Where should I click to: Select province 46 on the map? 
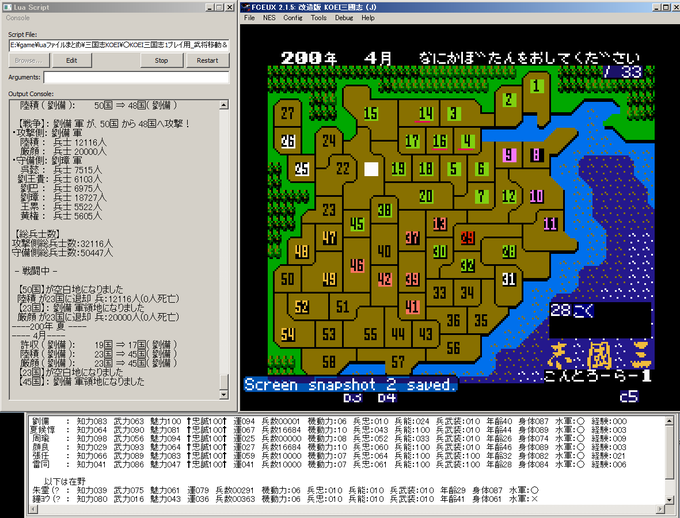[356, 266]
